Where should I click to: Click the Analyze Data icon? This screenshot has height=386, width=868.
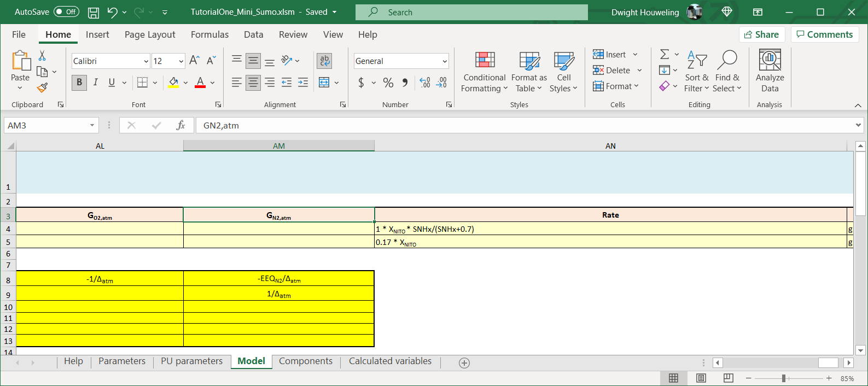click(x=770, y=71)
